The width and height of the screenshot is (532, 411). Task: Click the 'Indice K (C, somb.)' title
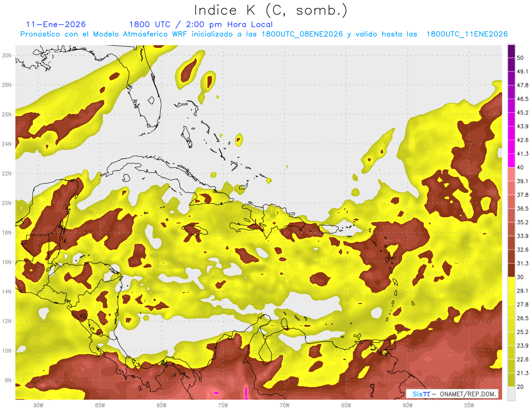(271, 10)
